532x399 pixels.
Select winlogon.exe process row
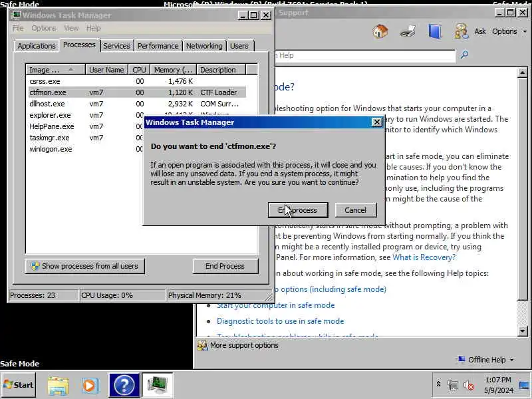pos(86,149)
